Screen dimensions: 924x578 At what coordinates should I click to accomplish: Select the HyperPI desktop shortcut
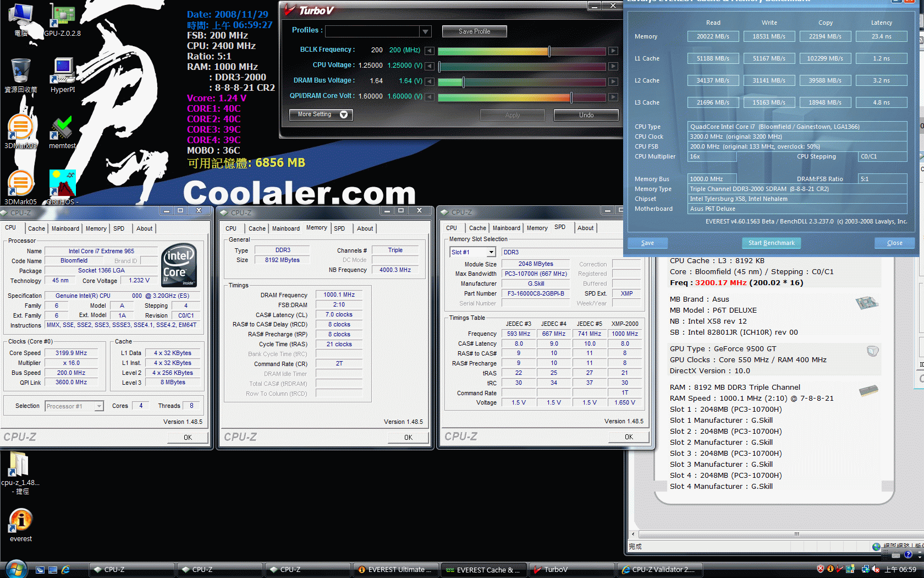63,76
